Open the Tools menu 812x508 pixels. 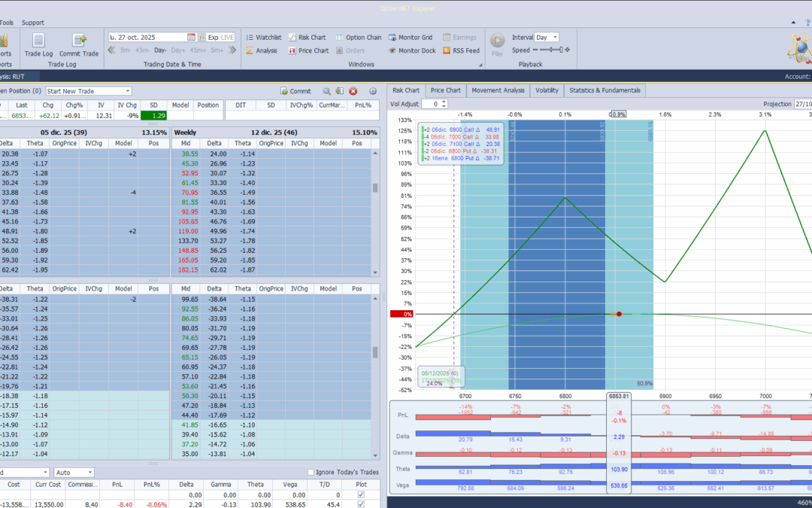pyautogui.click(x=7, y=23)
